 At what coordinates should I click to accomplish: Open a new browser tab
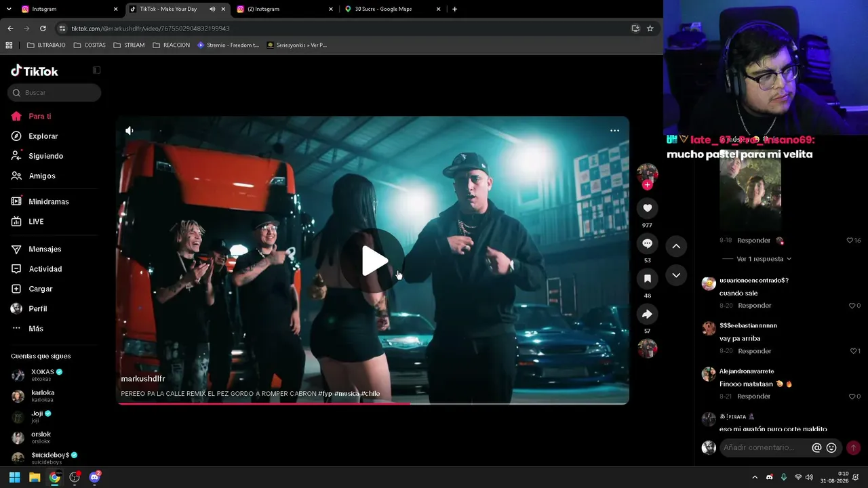(454, 9)
